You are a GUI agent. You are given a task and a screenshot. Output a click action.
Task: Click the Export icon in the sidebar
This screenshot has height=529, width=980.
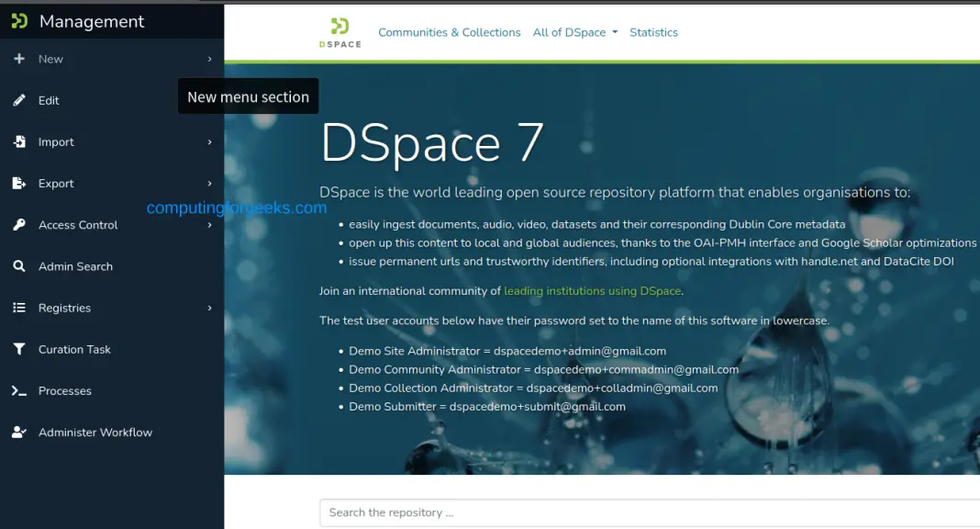tap(20, 183)
